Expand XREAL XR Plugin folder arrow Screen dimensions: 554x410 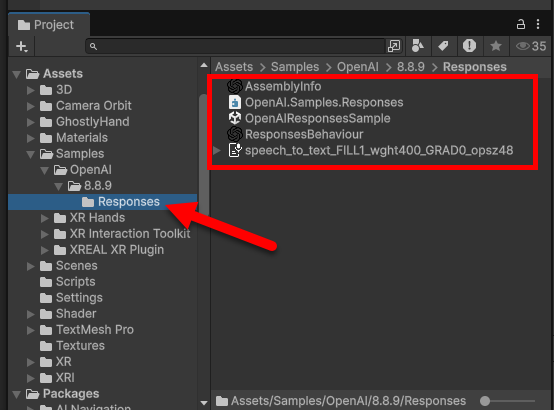[45, 250]
